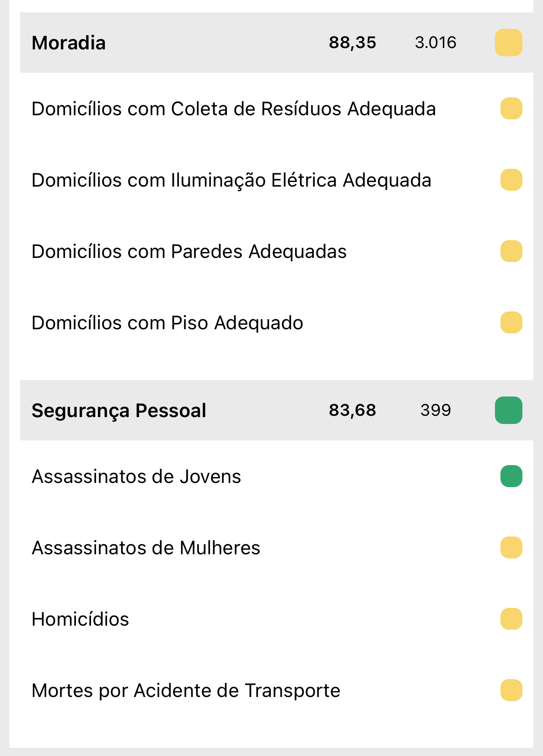
Task: Click yellow indicator for Coleta de Resíduos
Action: 511,109
